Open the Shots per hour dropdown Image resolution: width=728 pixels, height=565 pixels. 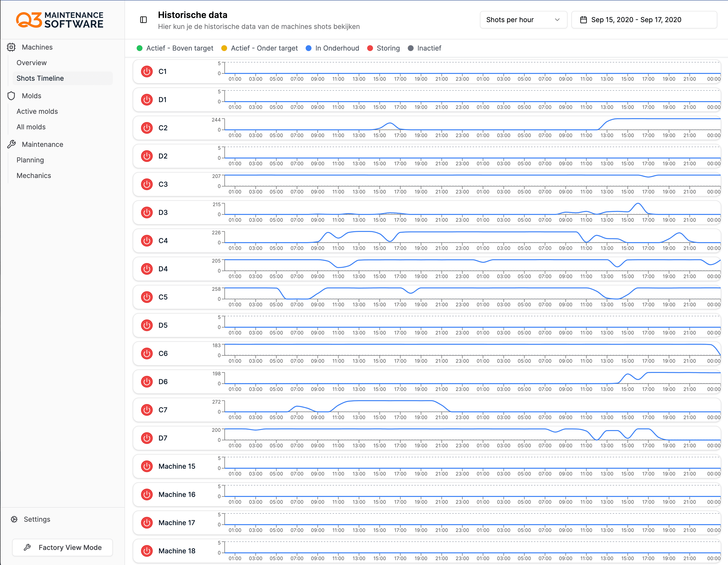[x=523, y=20]
